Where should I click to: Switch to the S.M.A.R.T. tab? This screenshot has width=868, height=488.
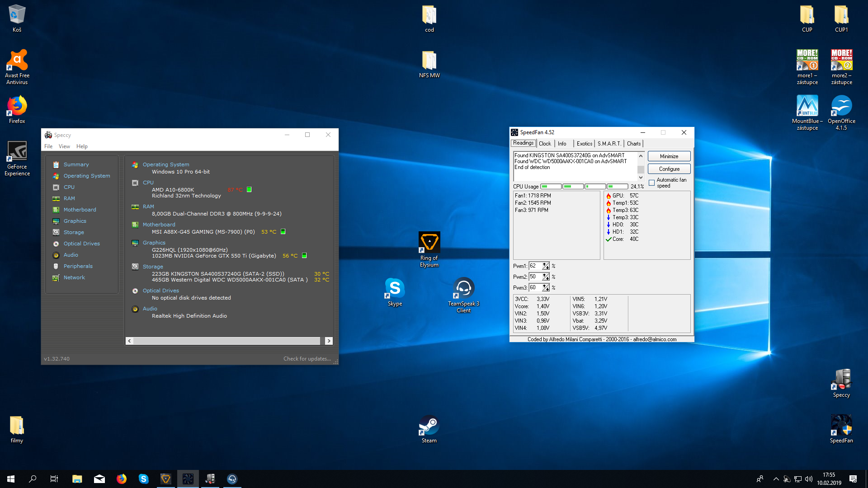pos(609,144)
